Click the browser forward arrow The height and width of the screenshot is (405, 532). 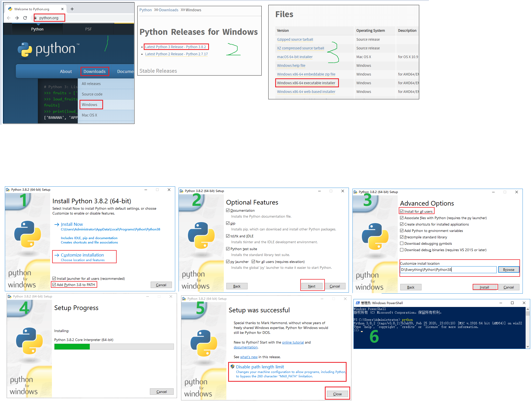17,18
